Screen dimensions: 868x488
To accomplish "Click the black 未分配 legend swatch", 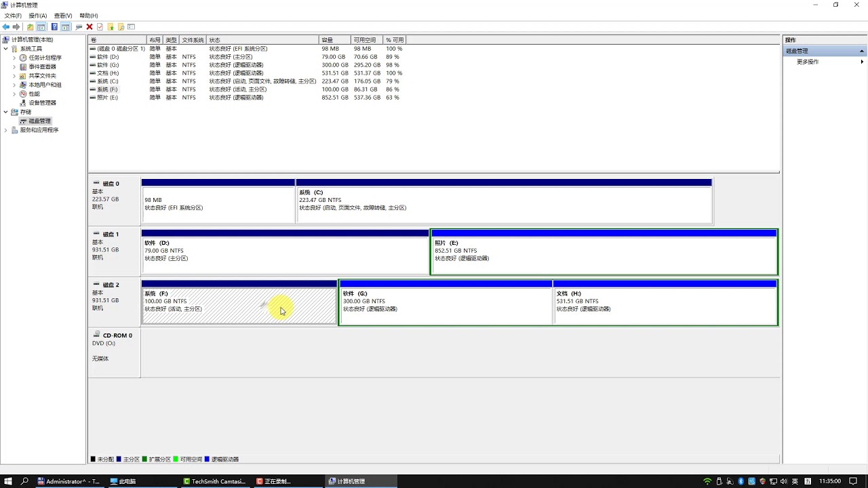I will coord(93,460).
